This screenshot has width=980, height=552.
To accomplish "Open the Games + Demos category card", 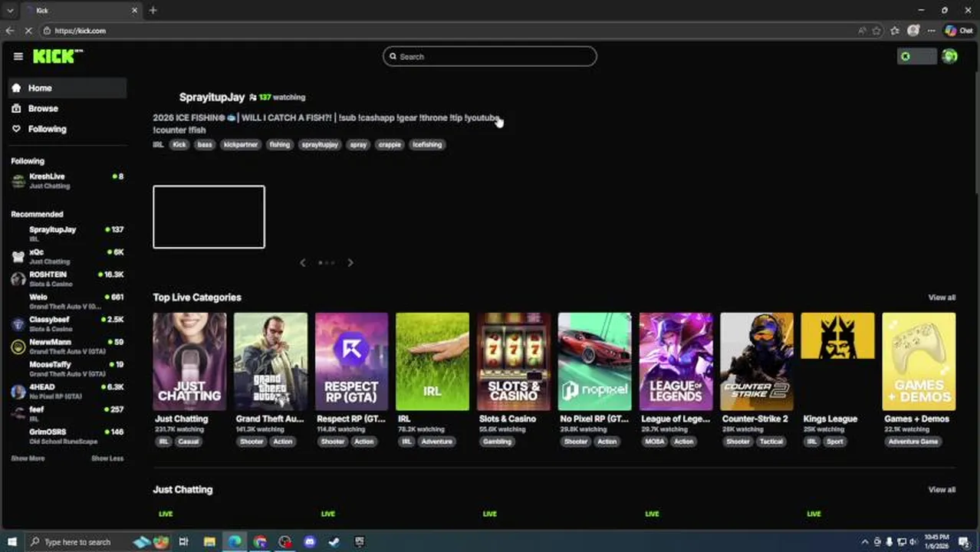I will (919, 362).
